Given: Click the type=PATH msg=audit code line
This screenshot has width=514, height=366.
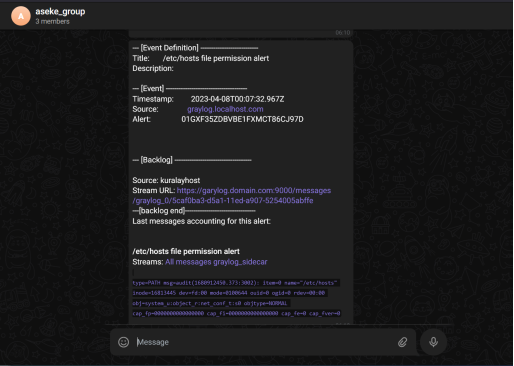Looking at the screenshot, I should (x=236, y=283).
